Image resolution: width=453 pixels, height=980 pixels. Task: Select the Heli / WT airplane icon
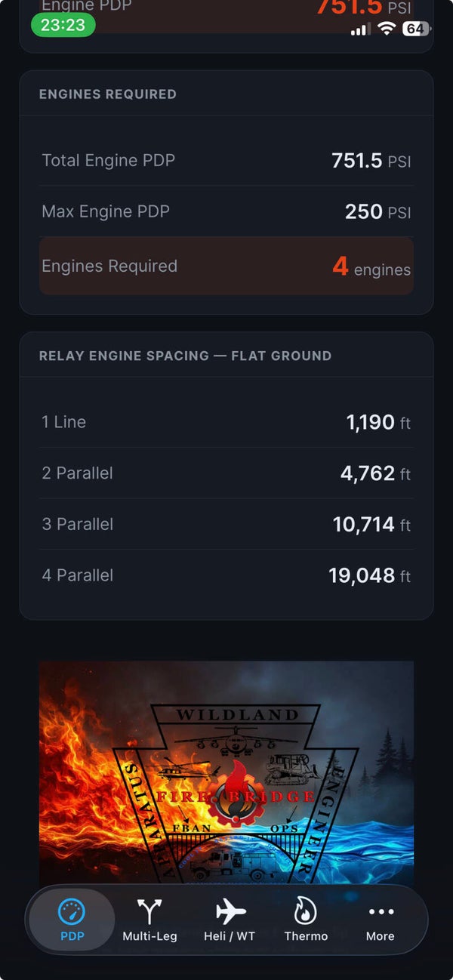point(230,911)
